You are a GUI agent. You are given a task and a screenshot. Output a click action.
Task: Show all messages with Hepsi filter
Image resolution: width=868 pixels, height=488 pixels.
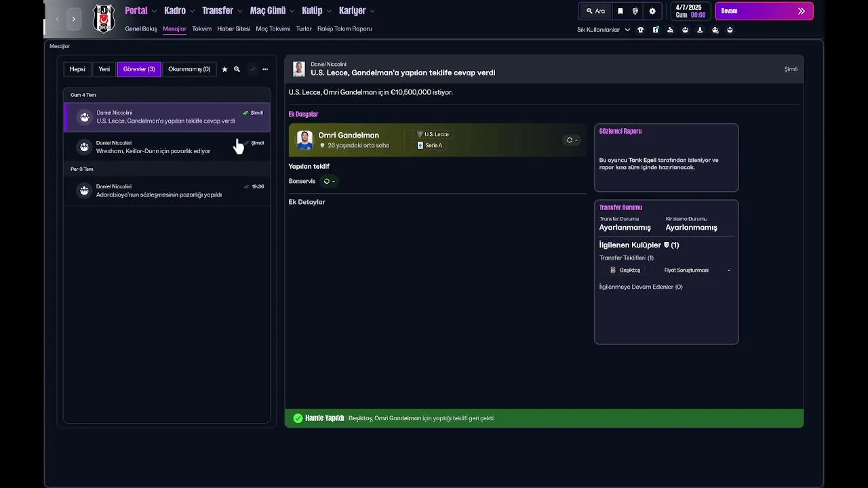tap(77, 69)
